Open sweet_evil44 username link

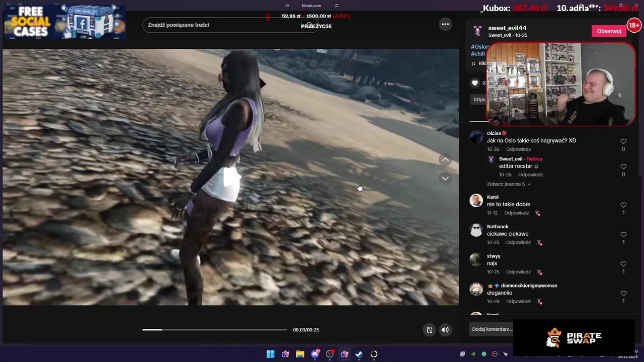pyautogui.click(x=507, y=28)
